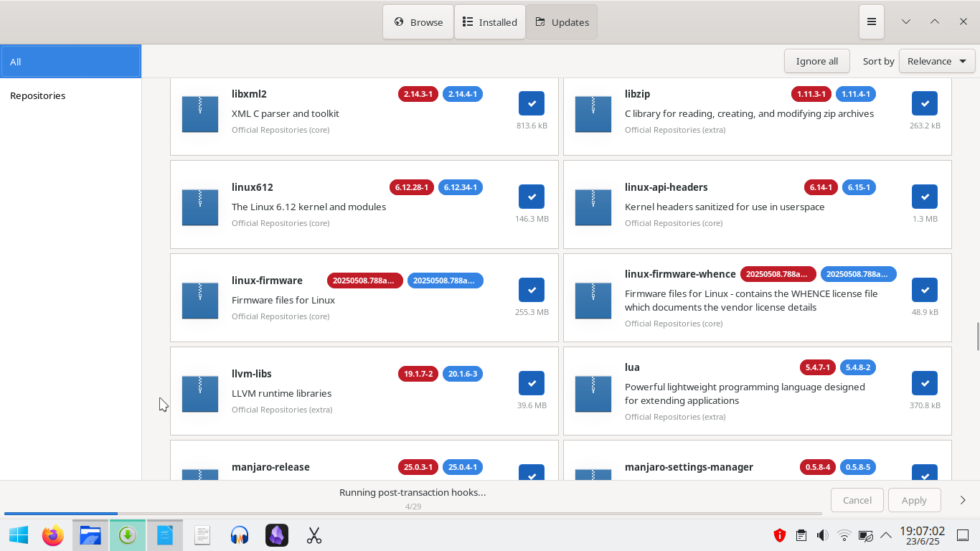
Task: Open the file manager taskbar icon
Action: [90, 535]
